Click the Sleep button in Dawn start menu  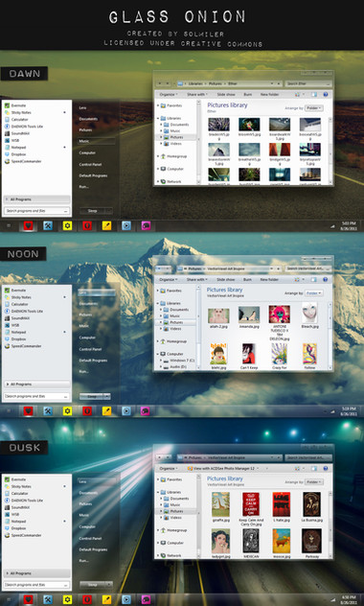[x=92, y=211]
